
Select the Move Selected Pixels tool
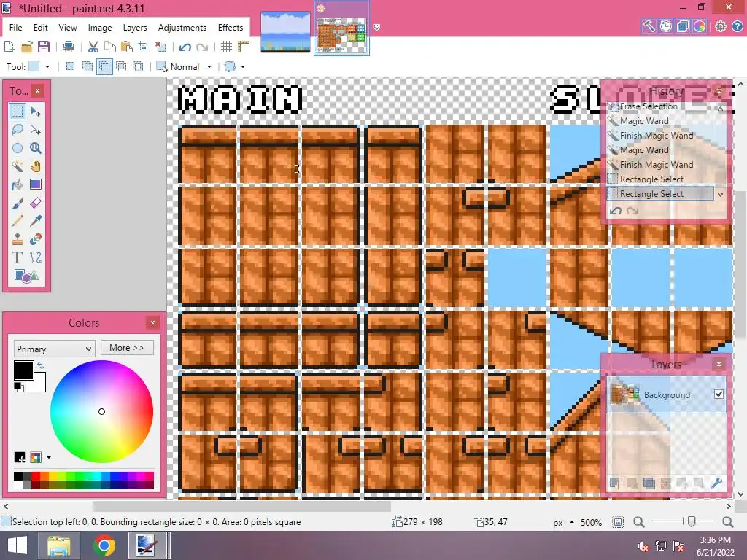click(x=35, y=112)
